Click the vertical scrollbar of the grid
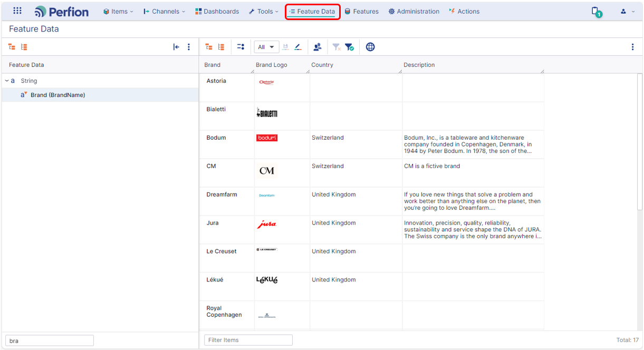This screenshot has width=644, height=350. pos(640,142)
